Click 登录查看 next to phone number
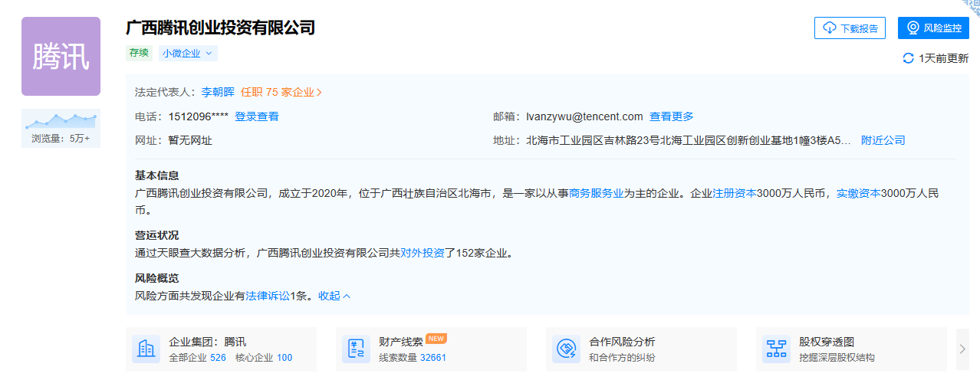This screenshot has height=380, width=980. click(257, 116)
